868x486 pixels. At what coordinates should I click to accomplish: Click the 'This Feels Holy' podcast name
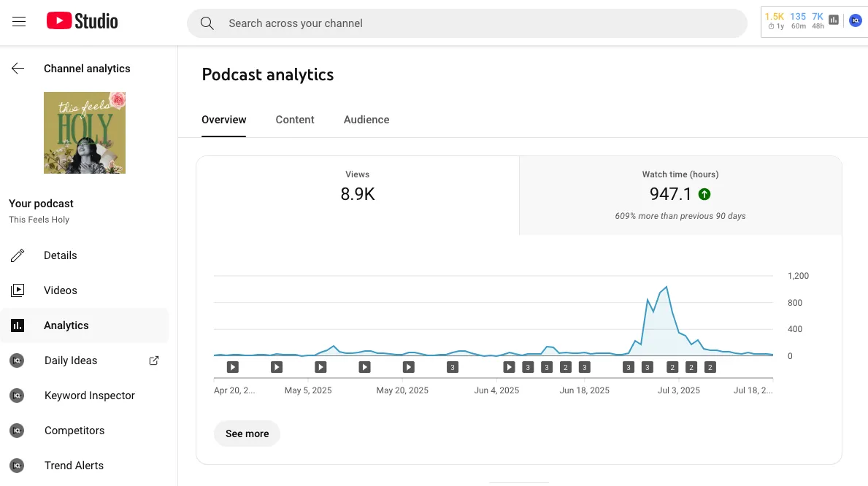click(39, 220)
